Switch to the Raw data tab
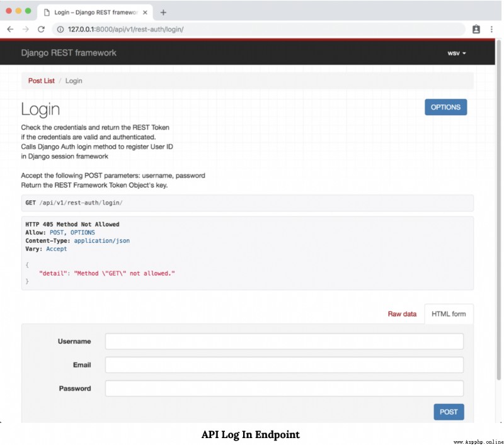Image resolution: width=504 pixels, height=445 pixels. (x=402, y=314)
